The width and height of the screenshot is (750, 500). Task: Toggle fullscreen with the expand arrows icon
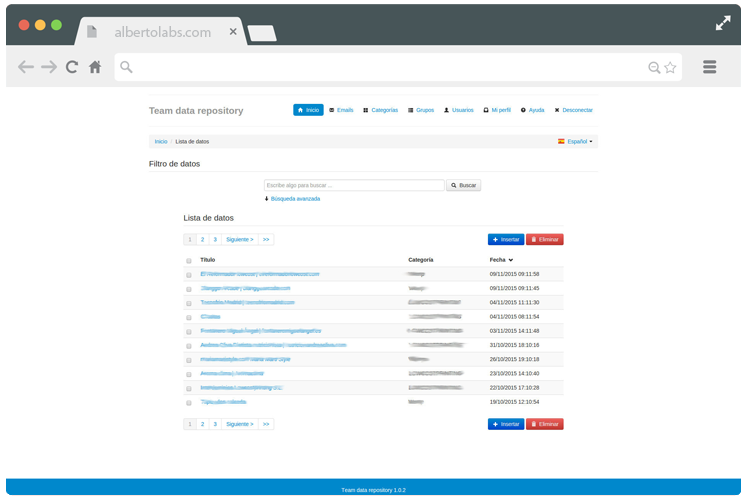pos(723,23)
